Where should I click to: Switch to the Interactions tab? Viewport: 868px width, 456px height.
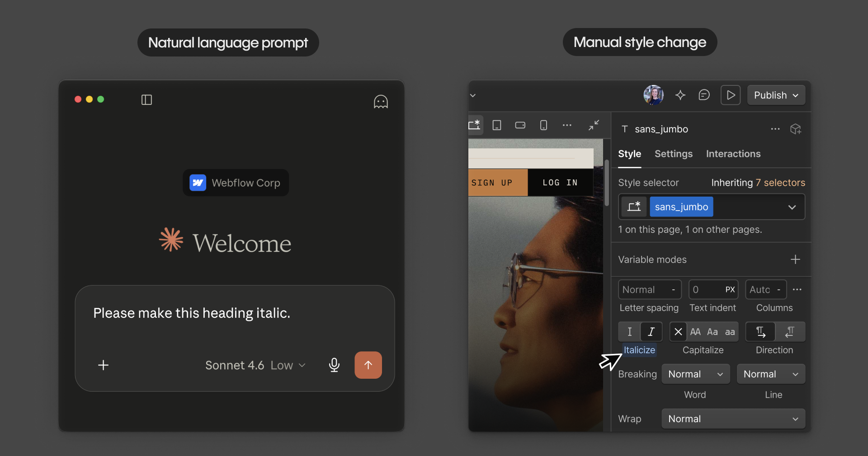coord(733,154)
